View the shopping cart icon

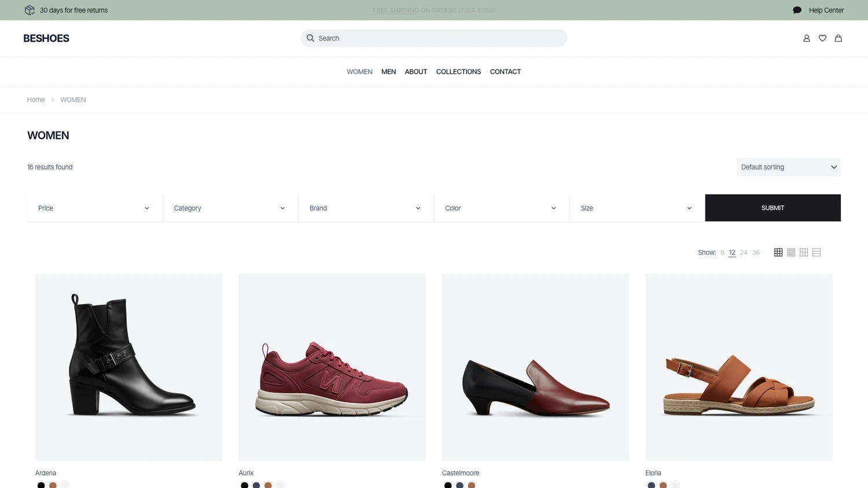point(838,38)
